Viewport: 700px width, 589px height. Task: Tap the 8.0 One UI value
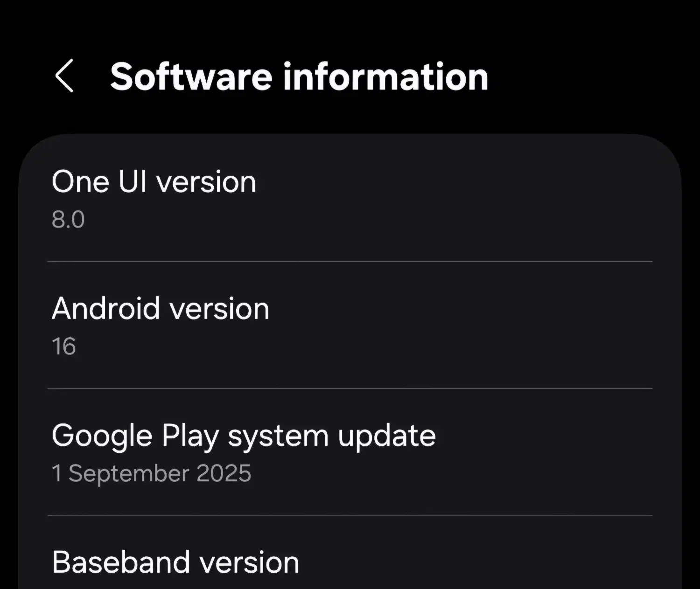click(68, 219)
